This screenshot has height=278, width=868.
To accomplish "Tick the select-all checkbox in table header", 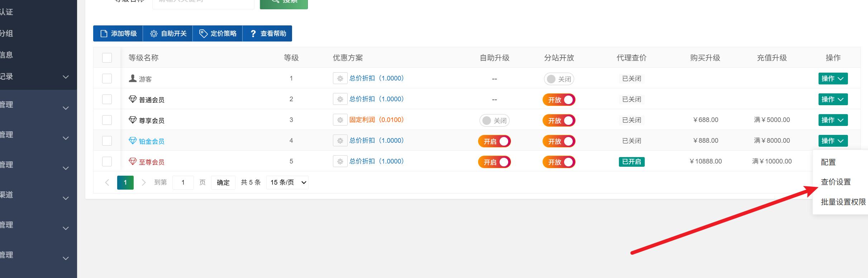I will click(x=107, y=58).
